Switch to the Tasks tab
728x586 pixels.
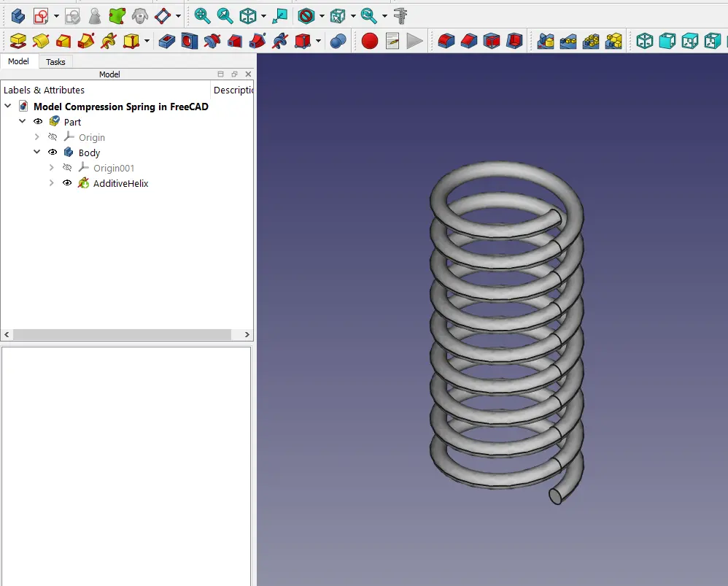coord(55,62)
